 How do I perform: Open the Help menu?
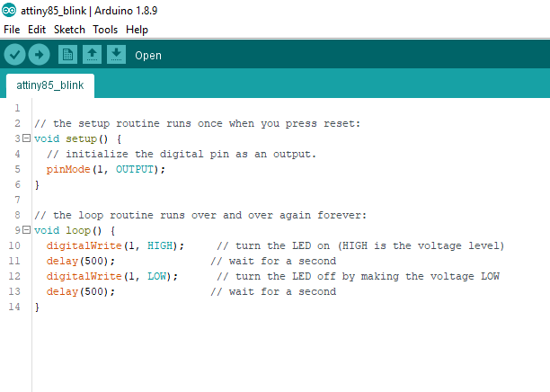coord(137,30)
